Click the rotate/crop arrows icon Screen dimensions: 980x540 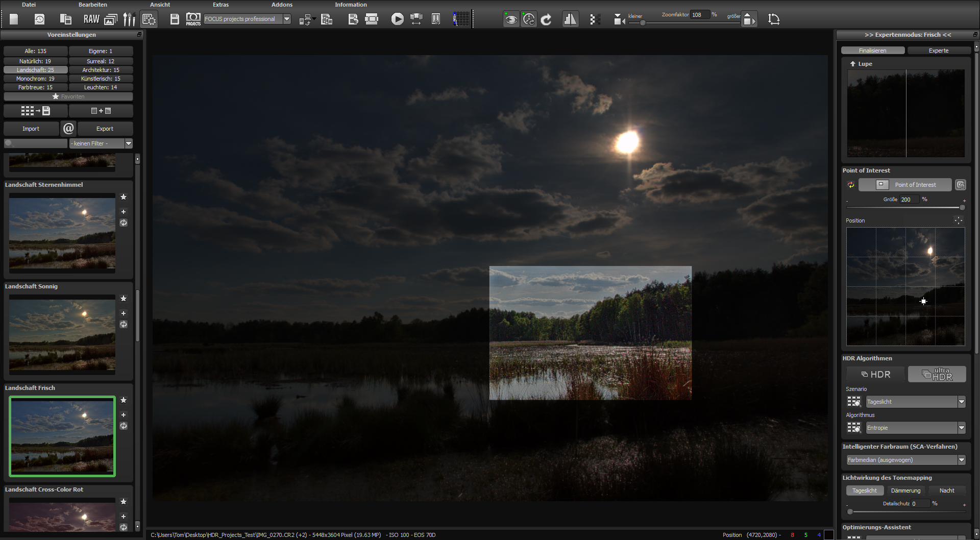tap(774, 19)
